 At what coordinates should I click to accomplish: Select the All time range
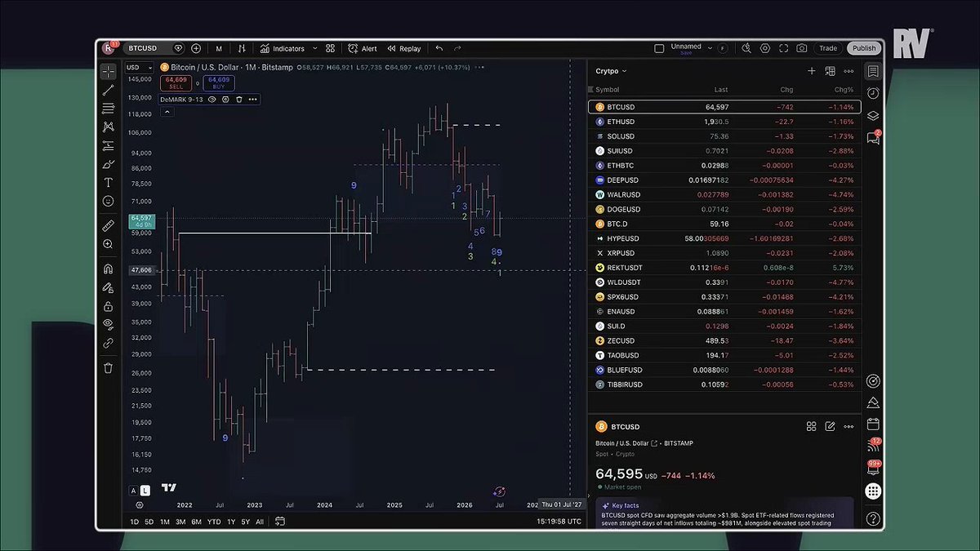pos(260,522)
